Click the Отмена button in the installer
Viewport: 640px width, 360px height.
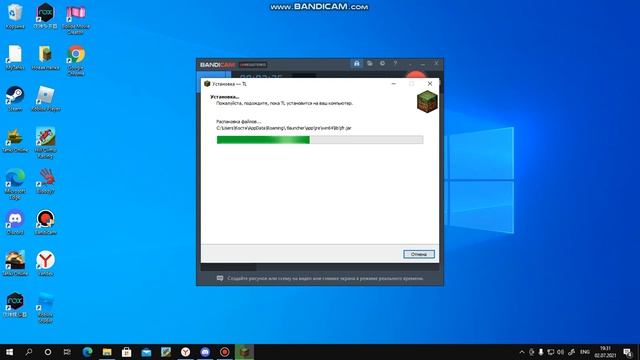(419, 254)
